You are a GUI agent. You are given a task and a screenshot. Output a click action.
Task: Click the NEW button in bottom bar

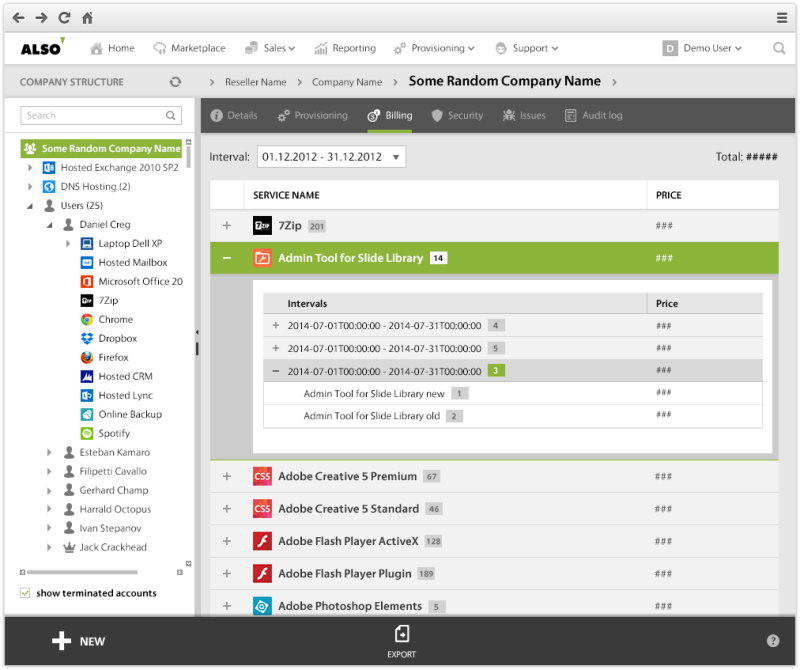tap(78, 641)
